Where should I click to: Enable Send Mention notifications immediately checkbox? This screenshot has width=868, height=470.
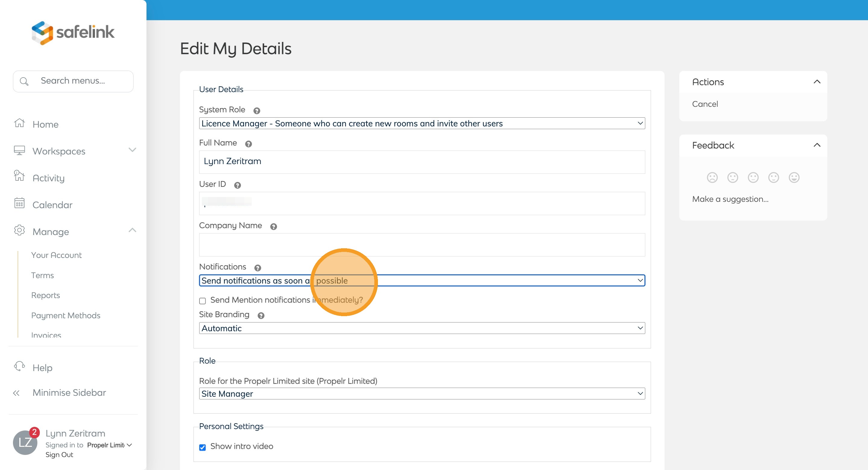(x=203, y=301)
